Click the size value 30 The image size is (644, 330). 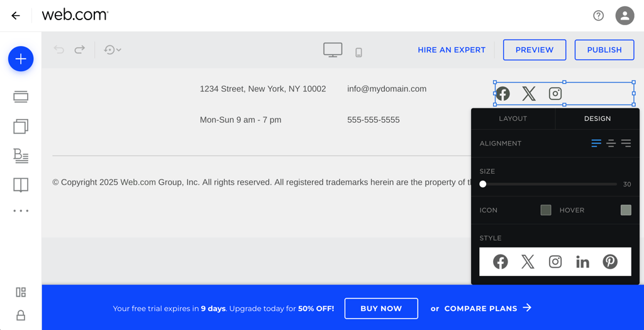pos(627,185)
